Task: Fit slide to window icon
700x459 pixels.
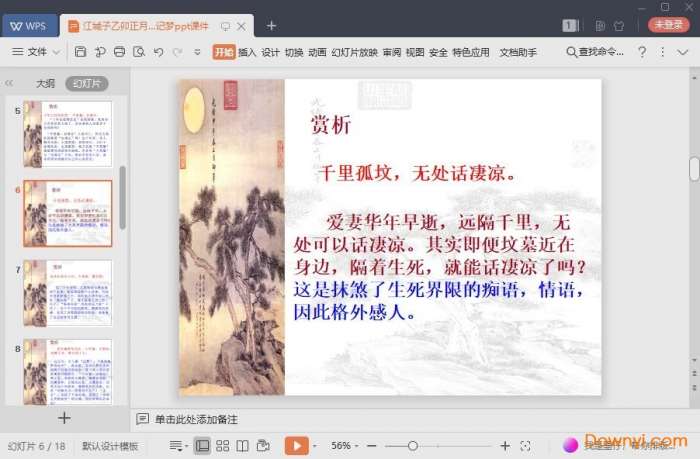Action: 525,446
